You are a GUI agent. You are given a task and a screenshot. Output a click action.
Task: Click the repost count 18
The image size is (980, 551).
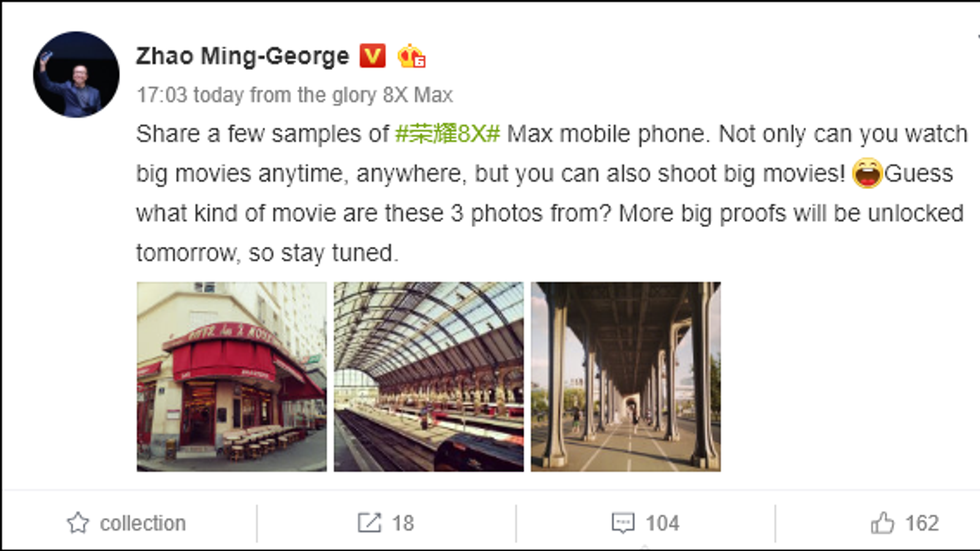click(403, 523)
